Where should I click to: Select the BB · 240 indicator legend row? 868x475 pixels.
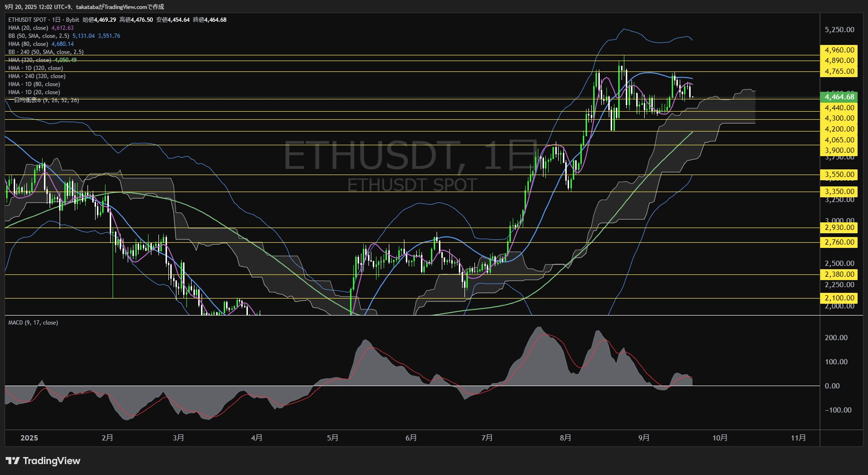coord(46,52)
